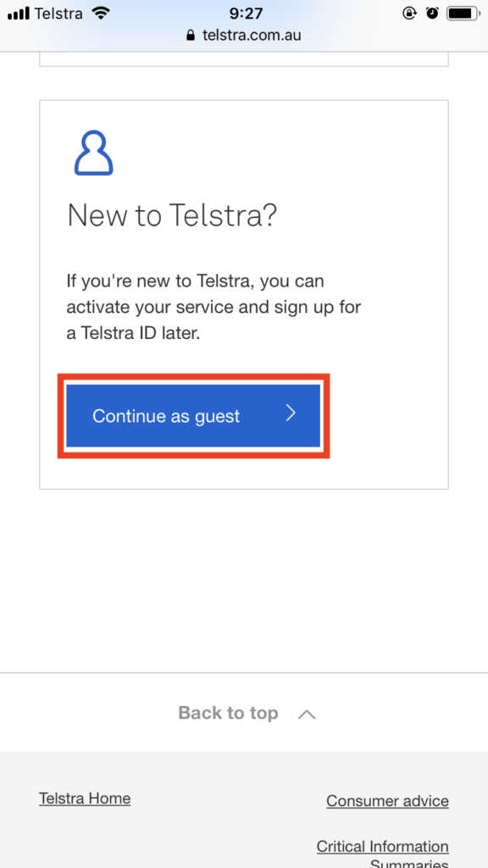Tap the Wi-Fi status icon
This screenshot has height=868, width=488.
click(x=101, y=13)
